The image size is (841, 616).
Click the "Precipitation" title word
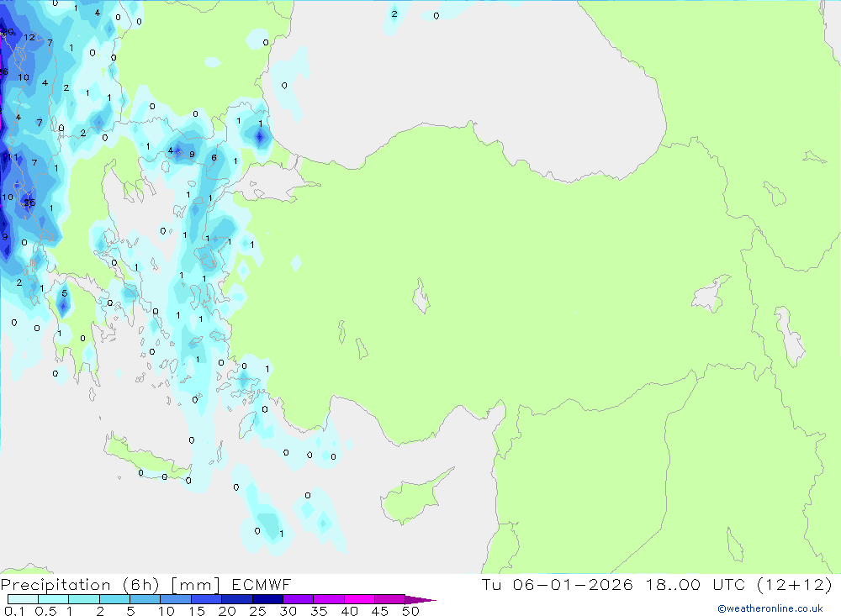56,584
